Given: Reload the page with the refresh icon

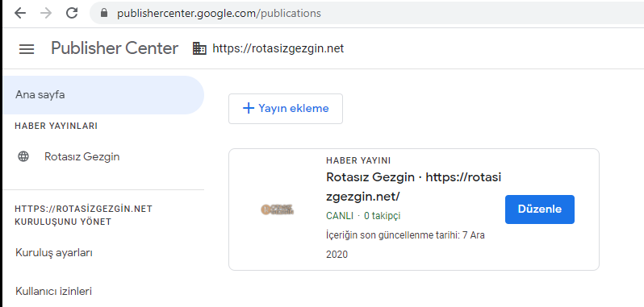Looking at the screenshot, I should [72, 13].
